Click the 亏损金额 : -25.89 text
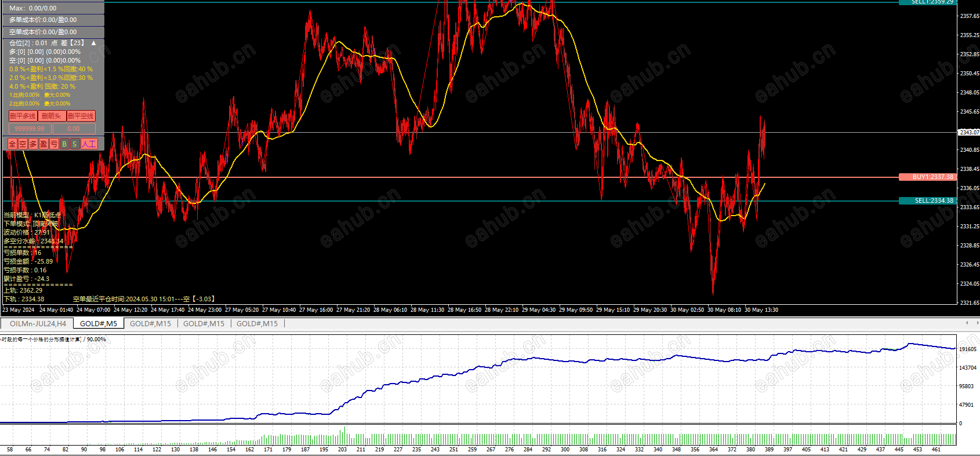Screen dimensions: 980x456 click(28, 261)
